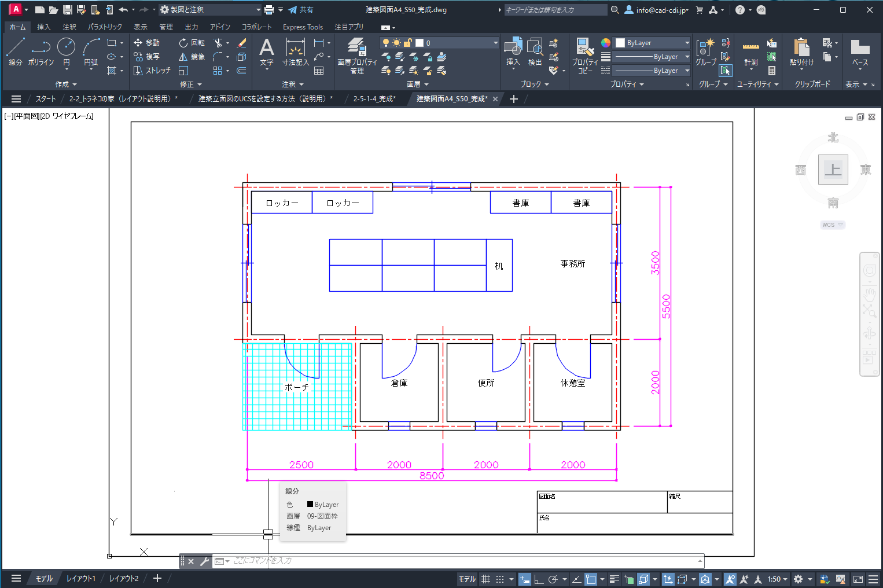883x588 pixels.
Task: Click the save icon in quick access toolbar
Action: click(x=68, y=10)
